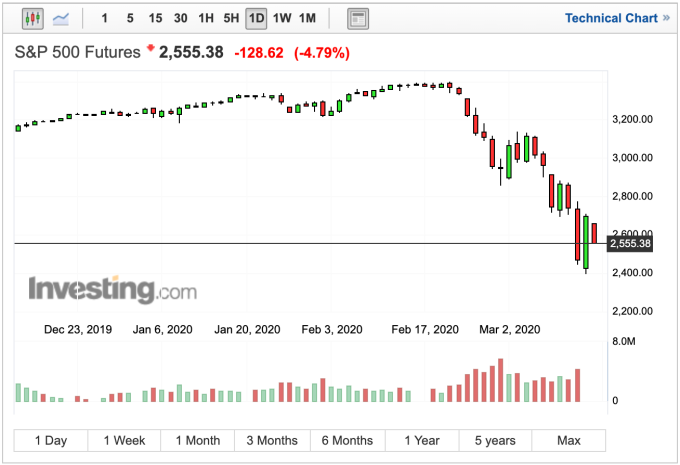Open the chart news panel icon
Viewport: 680px width, 465px height.
358,19
